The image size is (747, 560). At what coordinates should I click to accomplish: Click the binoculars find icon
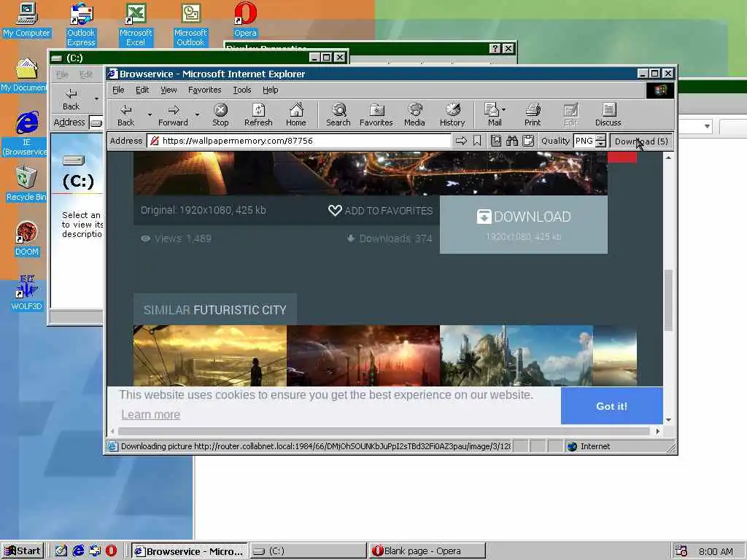(x=512, y=141)
